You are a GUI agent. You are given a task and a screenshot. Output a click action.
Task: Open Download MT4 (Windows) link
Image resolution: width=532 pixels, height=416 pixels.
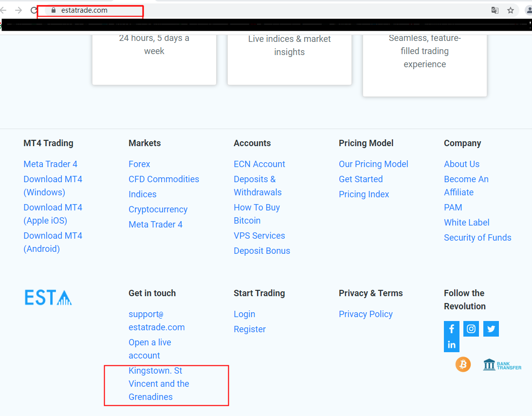[x=53, y=186]
